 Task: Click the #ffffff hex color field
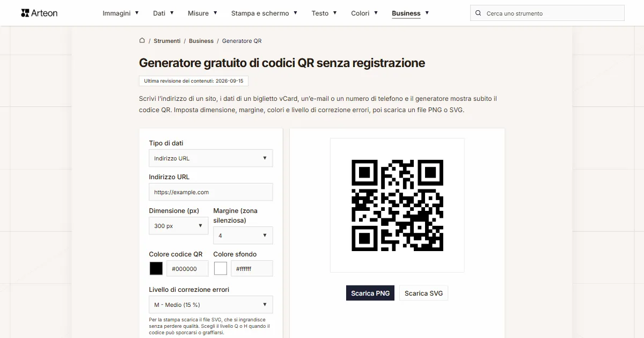[x=252, y=269]
